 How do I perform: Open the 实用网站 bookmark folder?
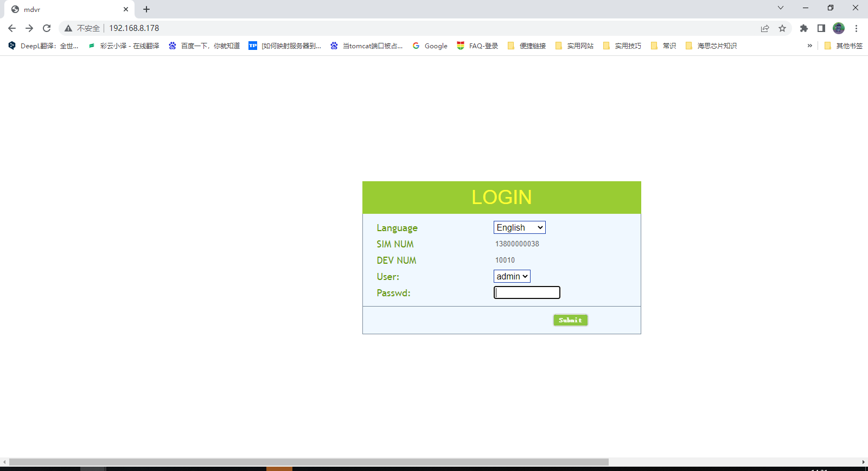click(x=575, y=46)
